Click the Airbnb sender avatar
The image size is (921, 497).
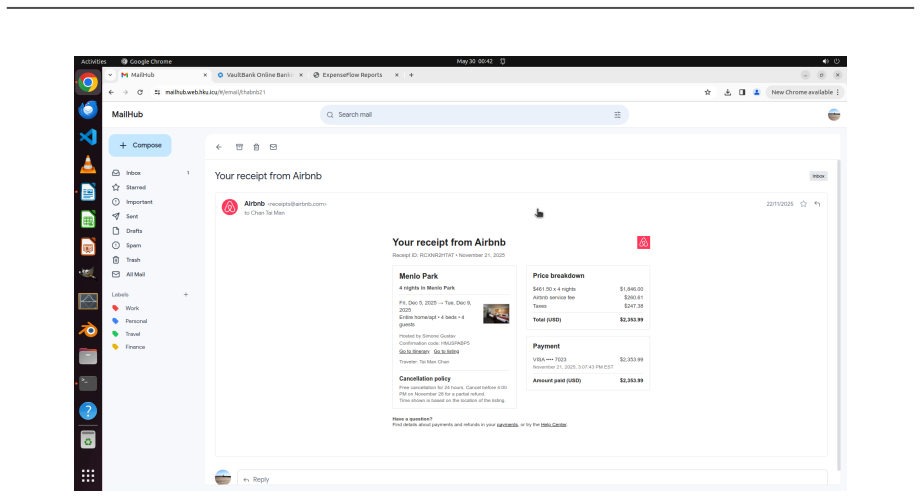pos(230,207)
